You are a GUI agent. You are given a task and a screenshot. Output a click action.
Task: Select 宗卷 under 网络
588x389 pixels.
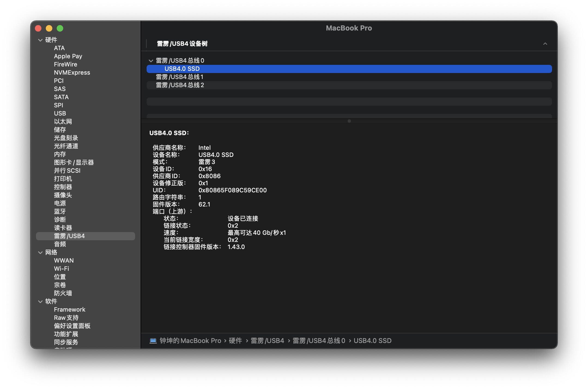click(60, 285)
